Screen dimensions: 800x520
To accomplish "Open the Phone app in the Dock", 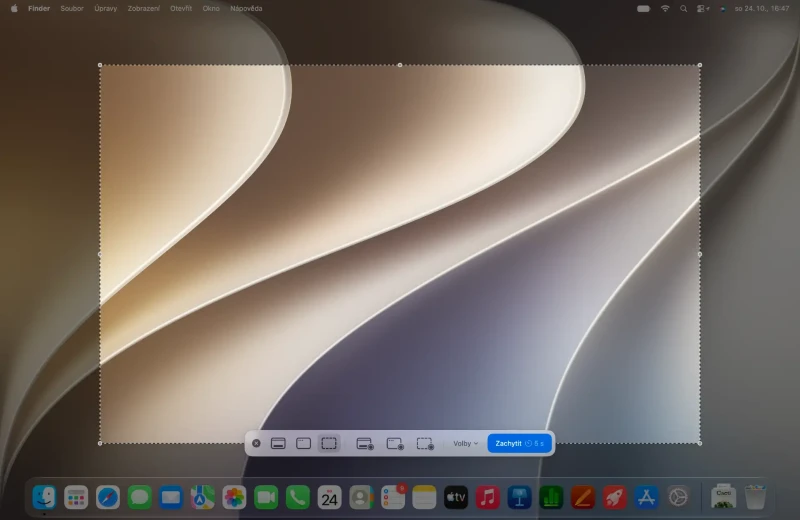I will [x=297, y=497].
